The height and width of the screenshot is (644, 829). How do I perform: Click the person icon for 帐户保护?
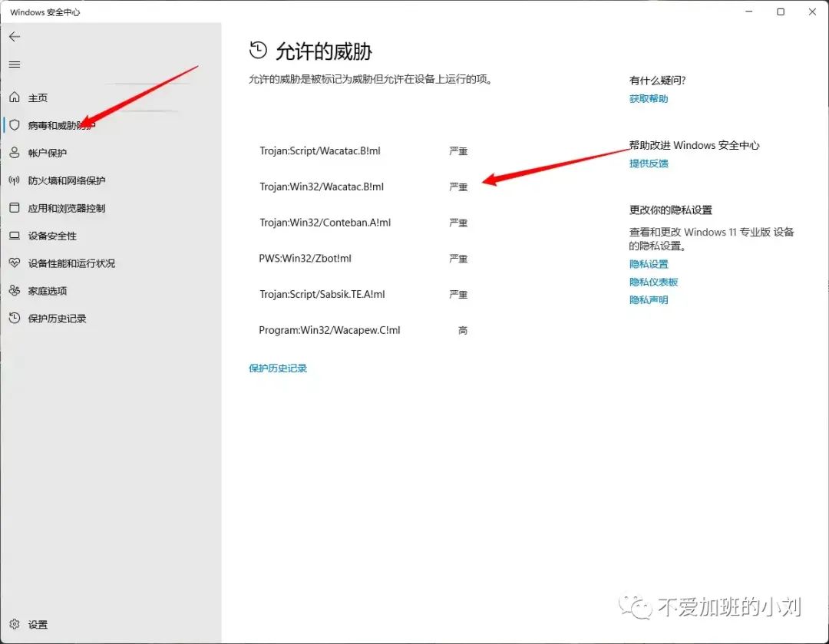click(x=15, y=152)
